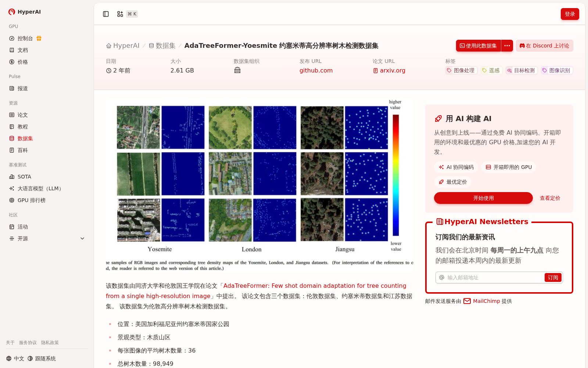Click the AI 协同编码 chip
The height and width of the screenshot is (368, 588).
click(x=456, y=167)
